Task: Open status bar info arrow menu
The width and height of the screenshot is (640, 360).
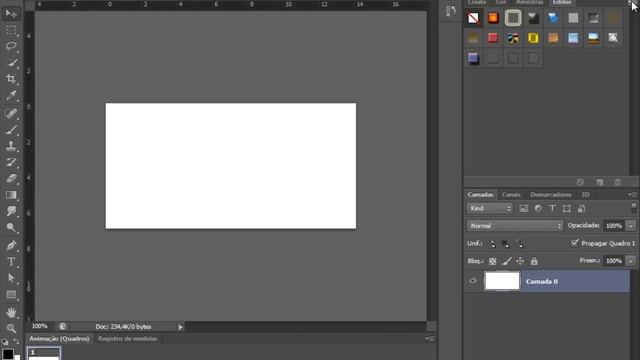Action: [180, 327]
